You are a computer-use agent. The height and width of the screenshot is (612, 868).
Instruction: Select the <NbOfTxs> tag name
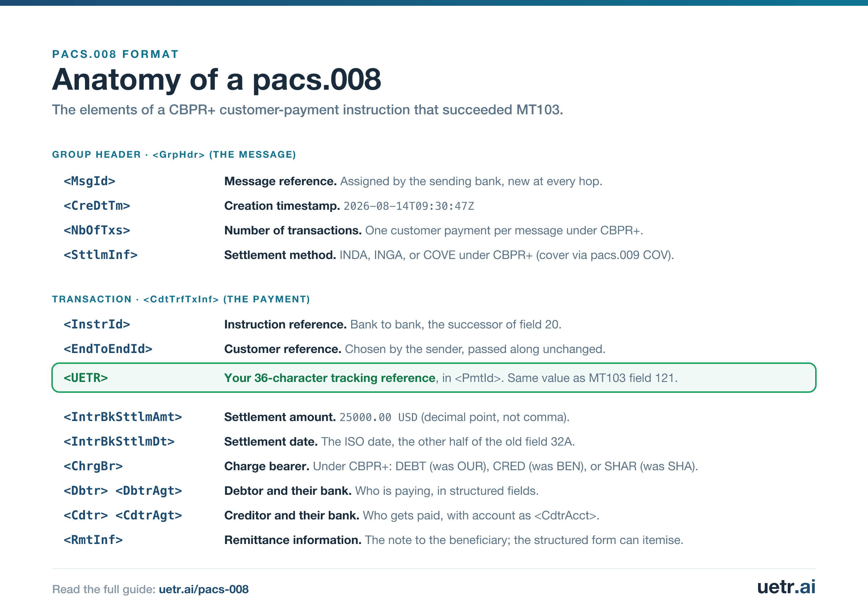[97, 230]
